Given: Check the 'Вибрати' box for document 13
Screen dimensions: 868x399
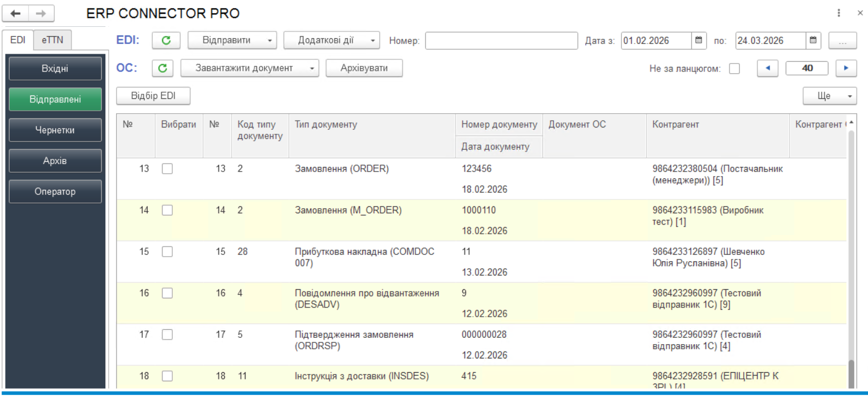Looking at the screenshot, I should click(x=167, y=169).
